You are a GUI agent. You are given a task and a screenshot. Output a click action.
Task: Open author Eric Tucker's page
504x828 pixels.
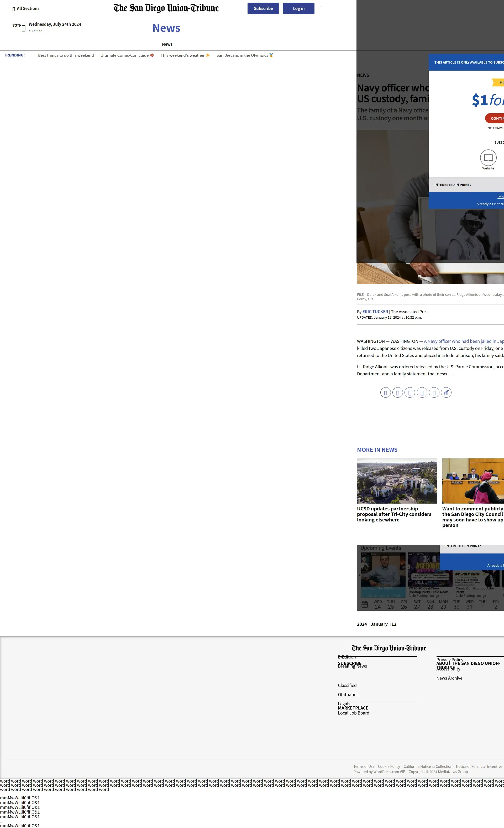click(375, 312)
